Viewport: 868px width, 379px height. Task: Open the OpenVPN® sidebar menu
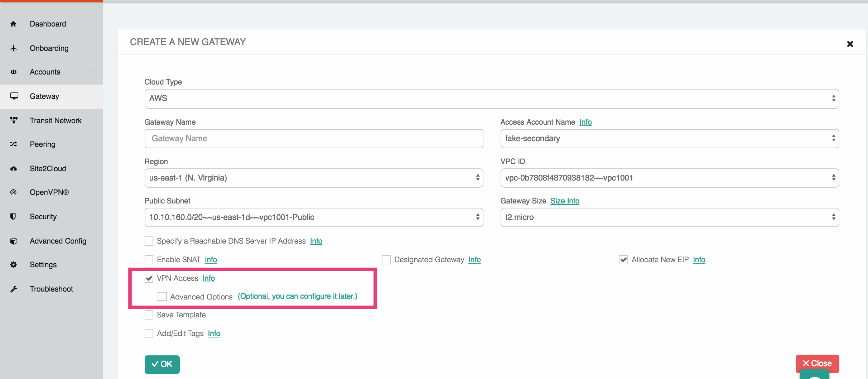(x=49, y=192)
